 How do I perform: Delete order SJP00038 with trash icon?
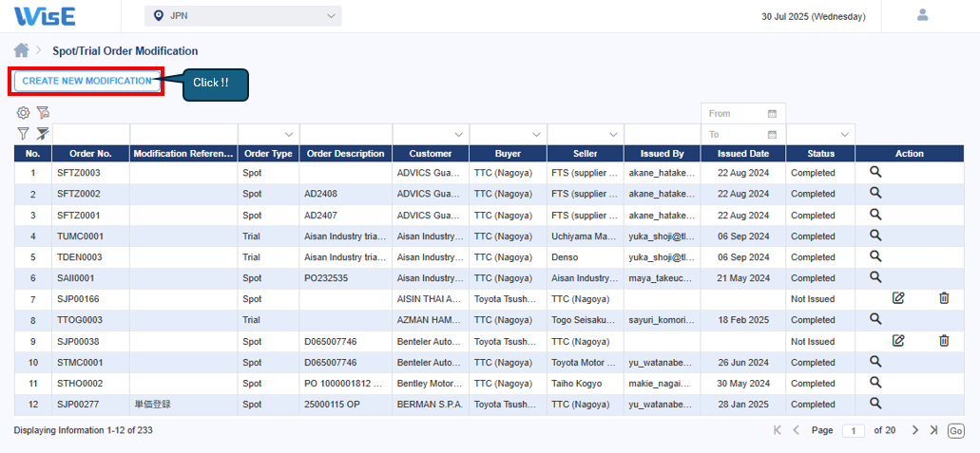944,340
